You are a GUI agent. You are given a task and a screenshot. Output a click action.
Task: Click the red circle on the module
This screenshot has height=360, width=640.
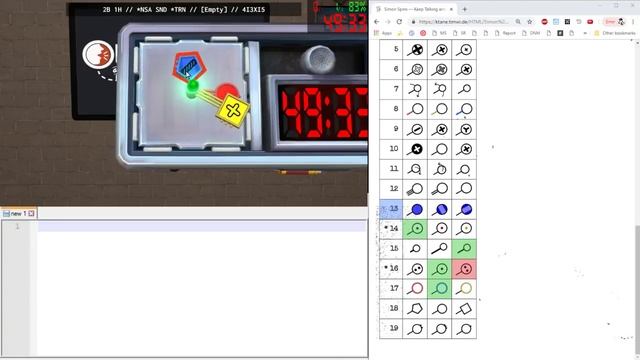coord(226,91)
